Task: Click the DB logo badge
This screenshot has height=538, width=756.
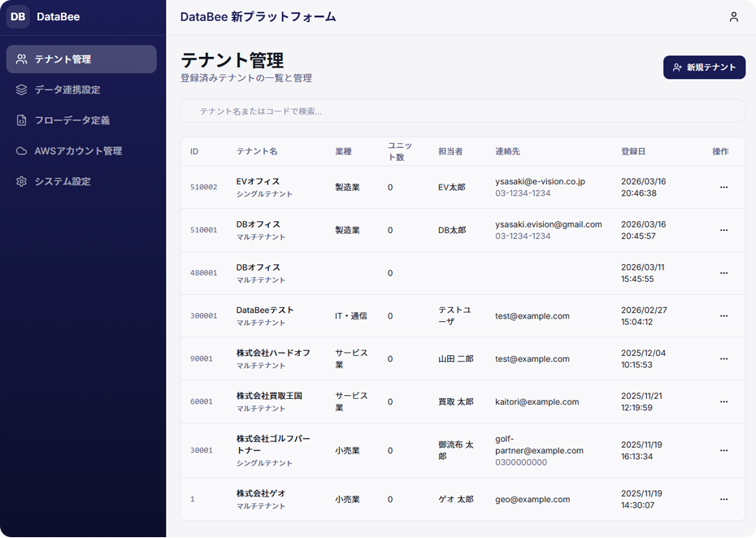Action: click(18, 17)
